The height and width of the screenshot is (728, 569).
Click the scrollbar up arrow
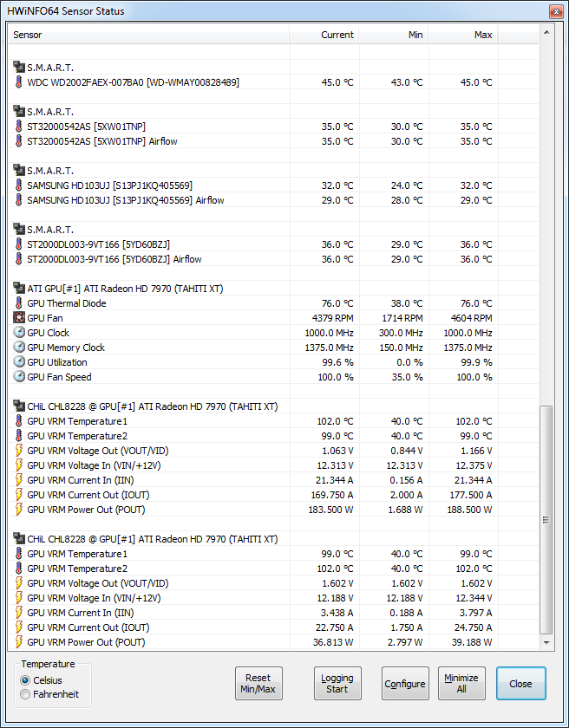pos(546,32)
